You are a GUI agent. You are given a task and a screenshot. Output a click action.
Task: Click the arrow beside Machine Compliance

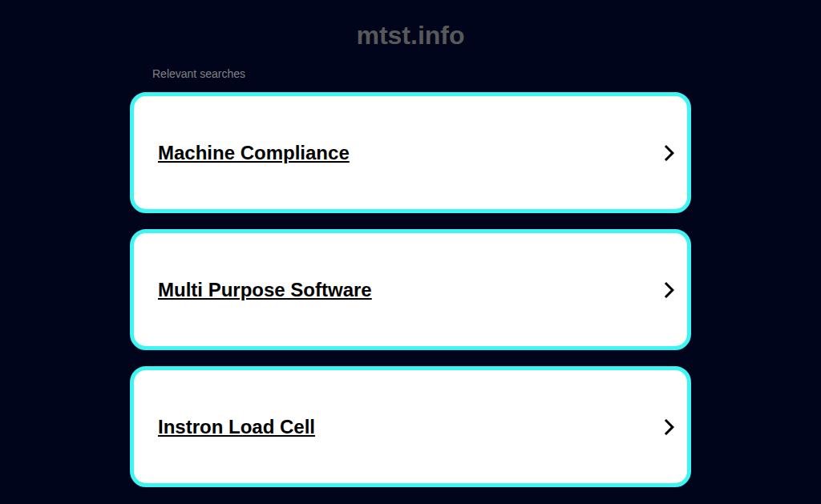669,153
